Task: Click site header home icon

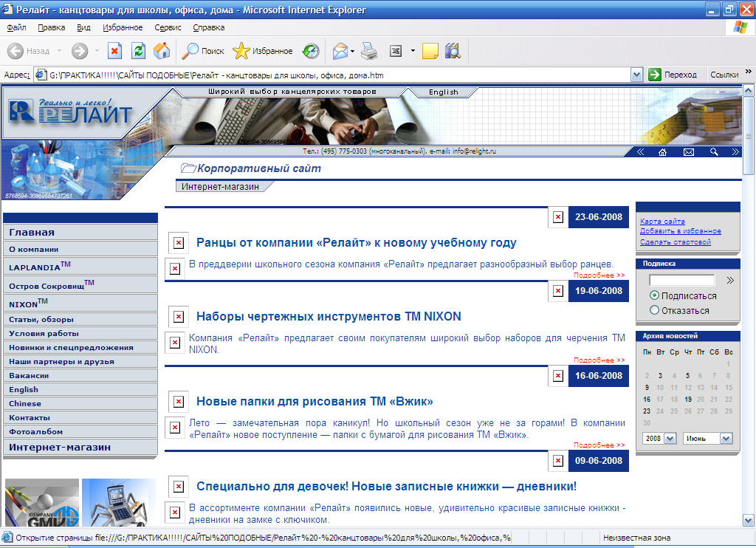Action: pos(662,152)
